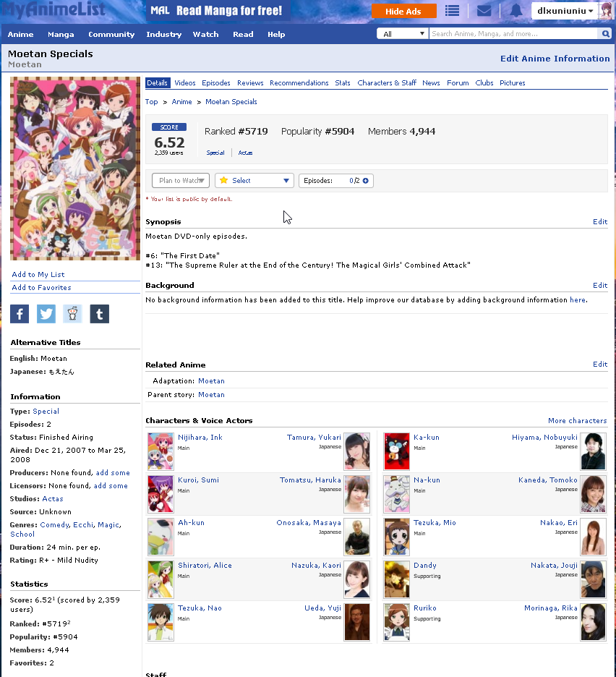This screenshot has height=677, width=616.
Task: Open messages envelope icon
Action: [x=484, y=11]
